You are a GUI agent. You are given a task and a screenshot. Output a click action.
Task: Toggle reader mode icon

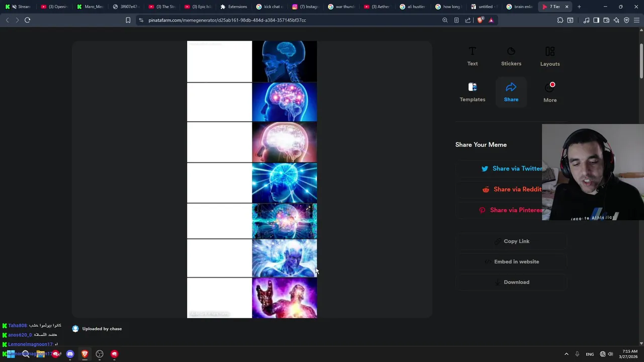(456, 20)
